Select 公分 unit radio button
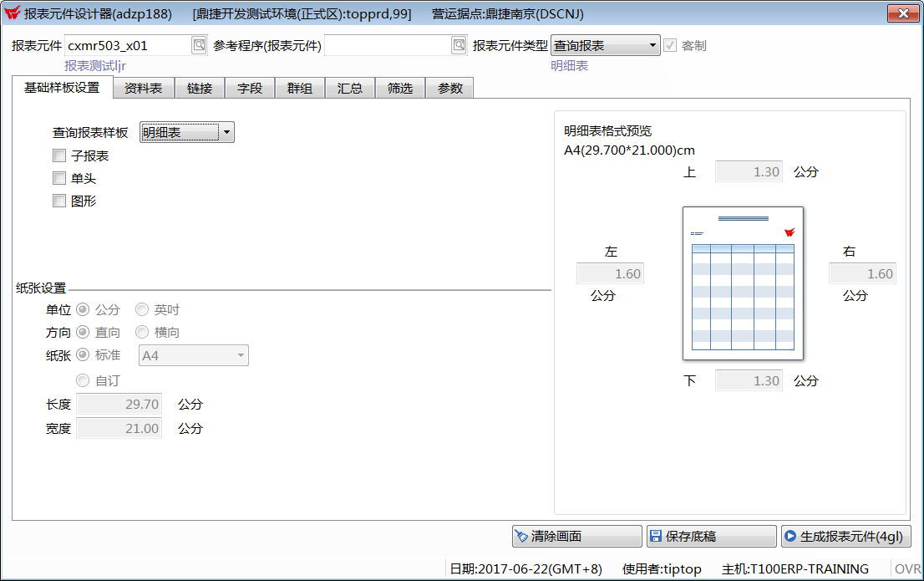The width and height of the screenshot is (924, 581). [83, 309]
